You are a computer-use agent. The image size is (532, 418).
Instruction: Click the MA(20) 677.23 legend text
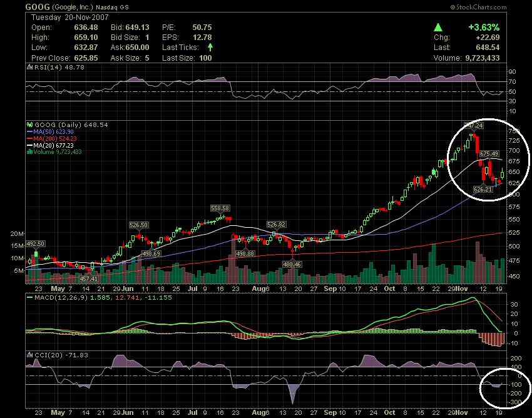click(x=54, y=145)
